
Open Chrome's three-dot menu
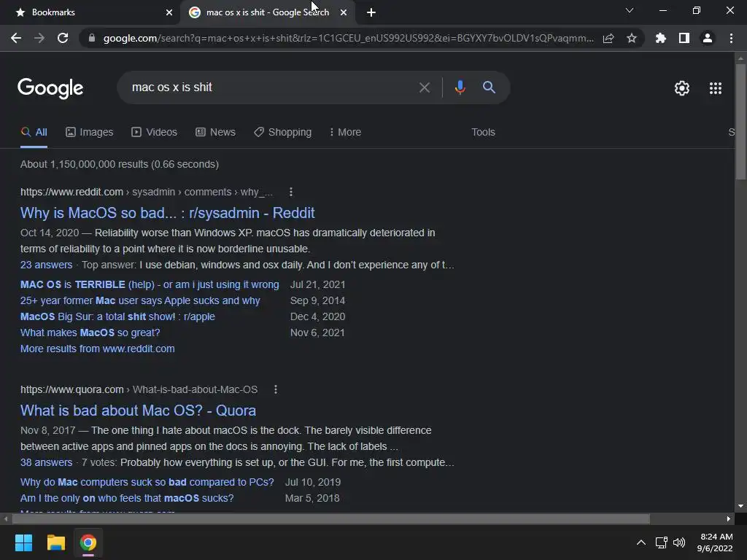(x=731, y=38)
